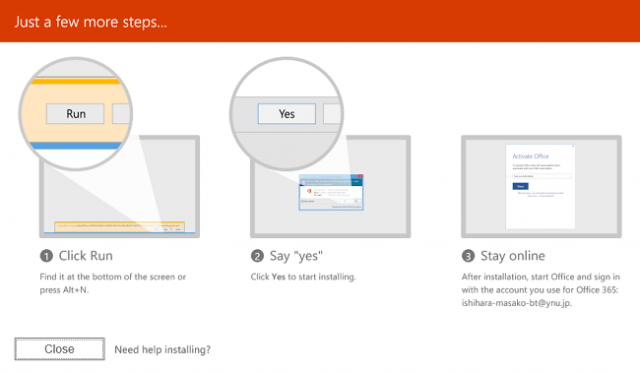
Task: Click the Close button
Action: click(60, 349)
